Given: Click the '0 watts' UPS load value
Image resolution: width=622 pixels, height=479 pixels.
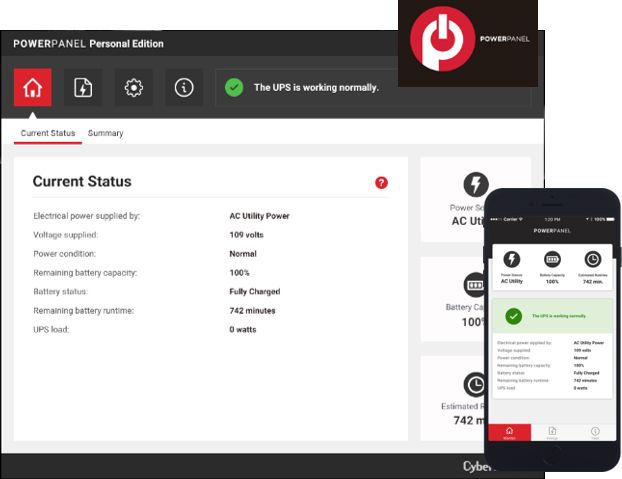Looking at the screenshot, I should [243, 330].
